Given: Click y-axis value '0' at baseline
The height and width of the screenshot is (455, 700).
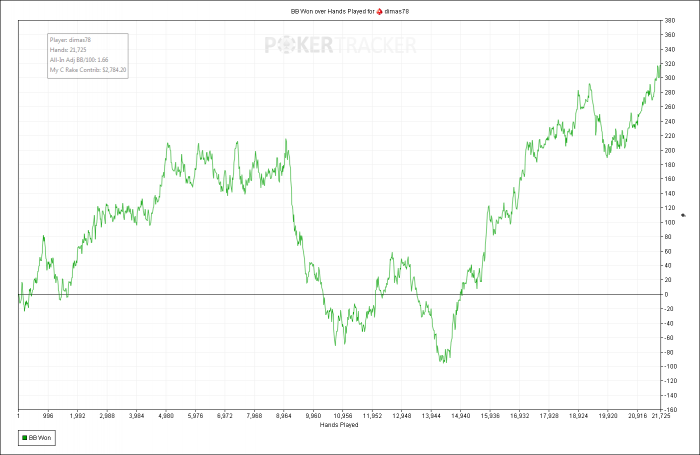Looking at the screenshot, I should coord(667,295).
